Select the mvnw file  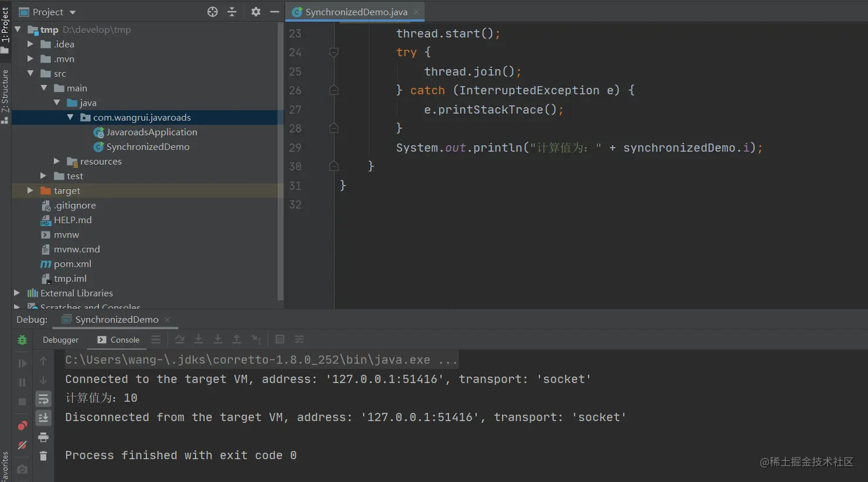click(60, 234)
